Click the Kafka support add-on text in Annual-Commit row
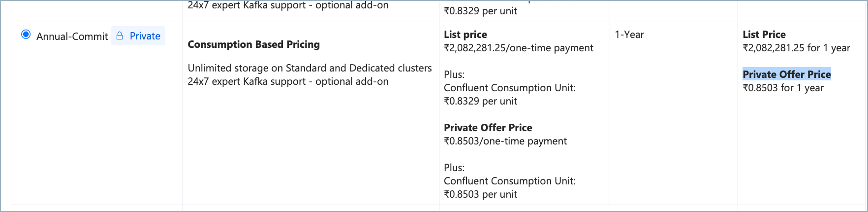 (288, 81)
